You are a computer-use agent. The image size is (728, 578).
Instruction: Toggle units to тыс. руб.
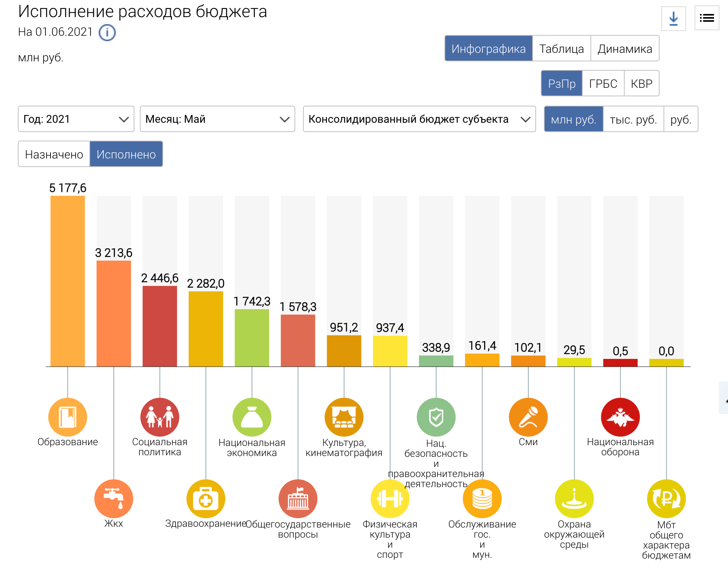[634, 119]
